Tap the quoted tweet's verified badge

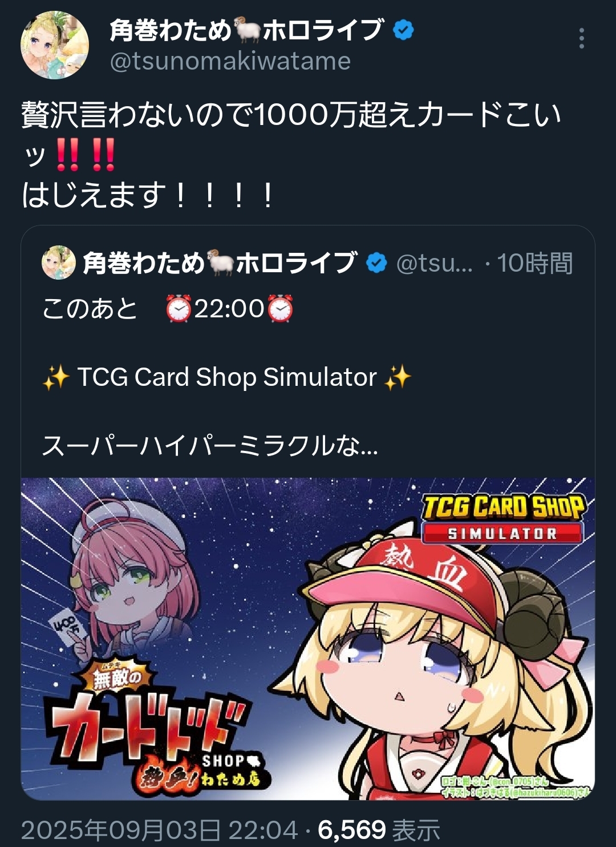point(376,263)
